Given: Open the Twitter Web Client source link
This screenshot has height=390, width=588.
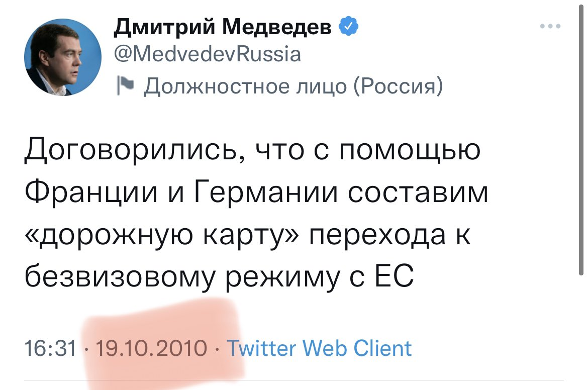Looking at the screenshot, I should (320, 348).
